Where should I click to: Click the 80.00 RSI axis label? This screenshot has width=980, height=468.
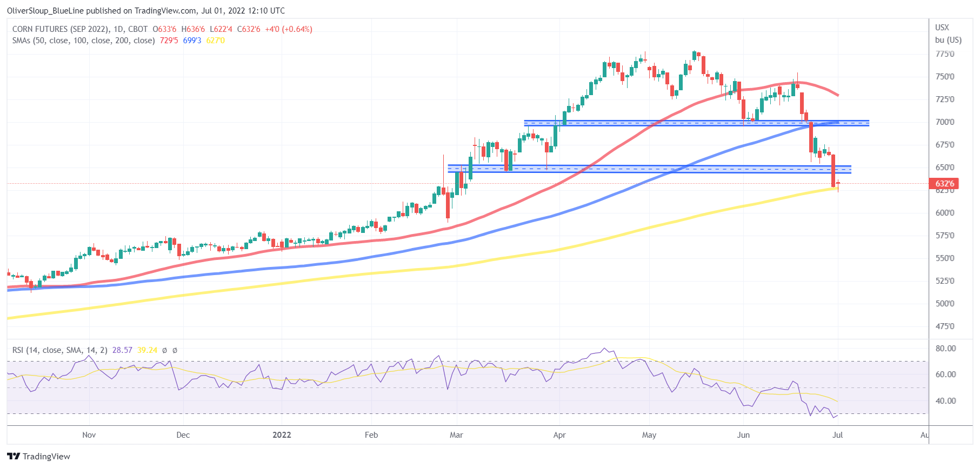point(946,349)
